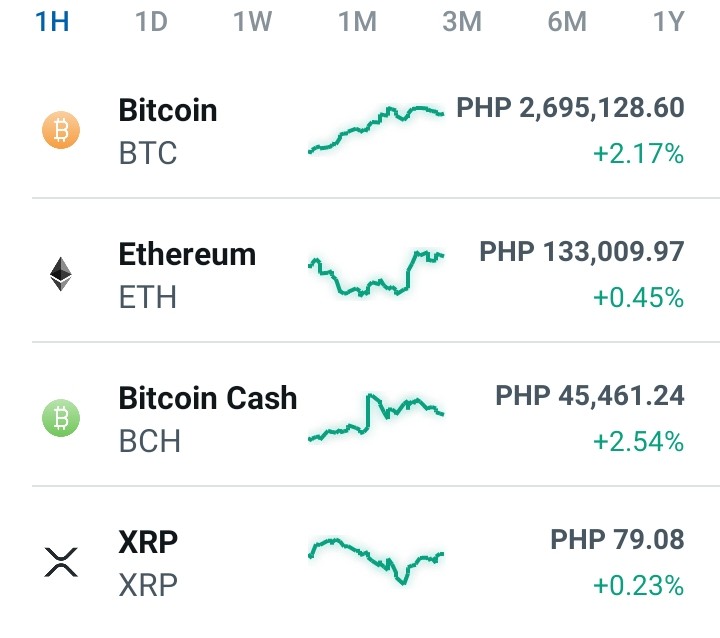This screenshot has width=720, height=638.
Task: Select the 1Y time range tab
Action: point(669,22)
